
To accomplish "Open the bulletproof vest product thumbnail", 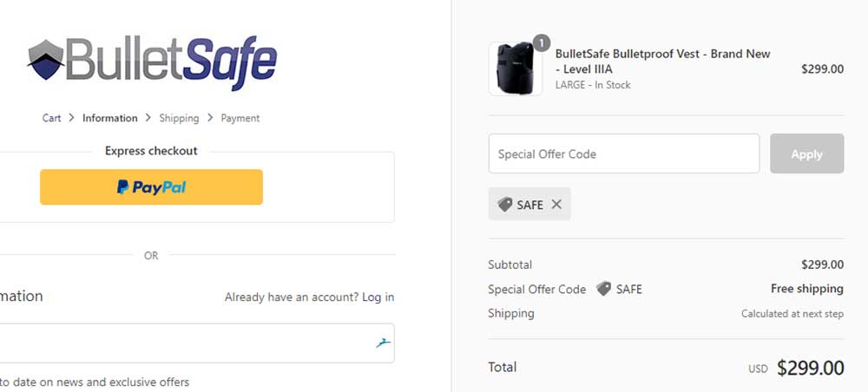I will pos(516,69).
